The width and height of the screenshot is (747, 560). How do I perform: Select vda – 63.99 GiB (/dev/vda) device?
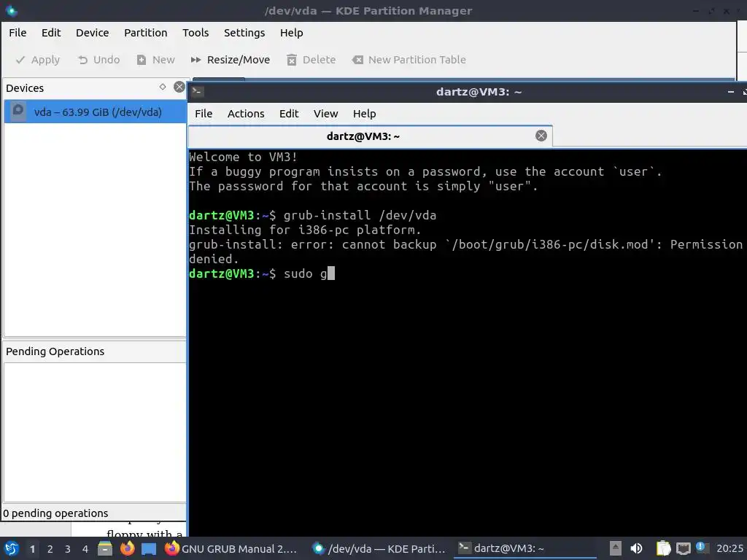click(95, 112)
